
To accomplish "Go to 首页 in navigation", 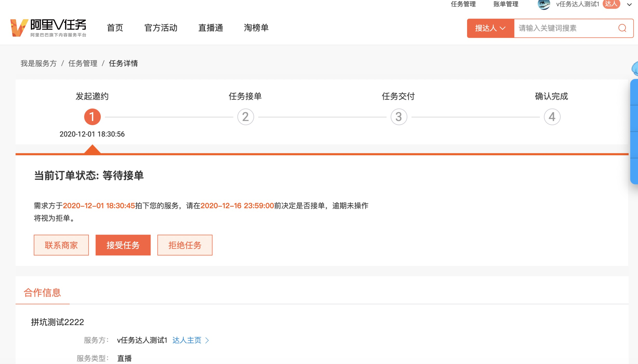I will coord(115,28).
